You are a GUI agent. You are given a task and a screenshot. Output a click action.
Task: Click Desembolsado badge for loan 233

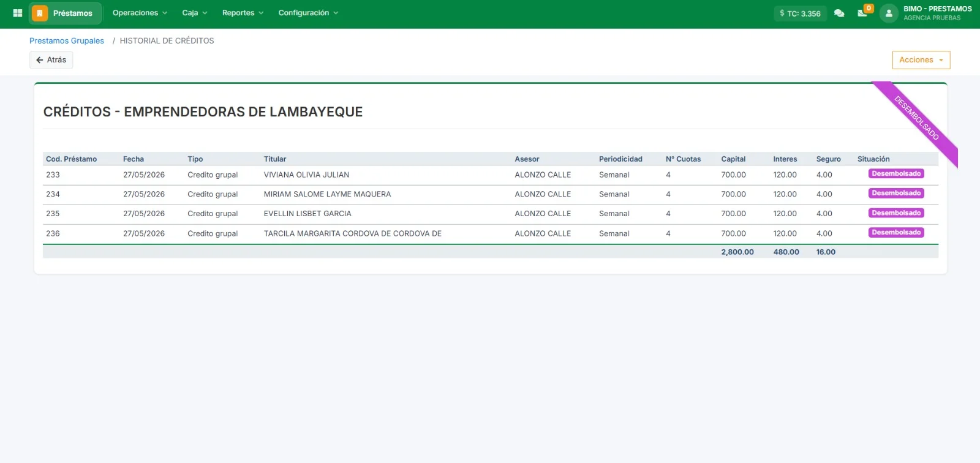click(x=896, y=174)
